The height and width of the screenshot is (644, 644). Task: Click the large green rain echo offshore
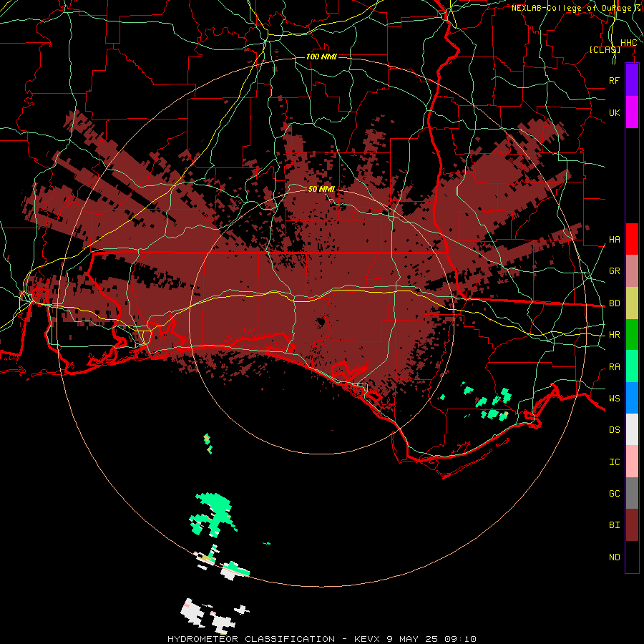tap(214, 515)
